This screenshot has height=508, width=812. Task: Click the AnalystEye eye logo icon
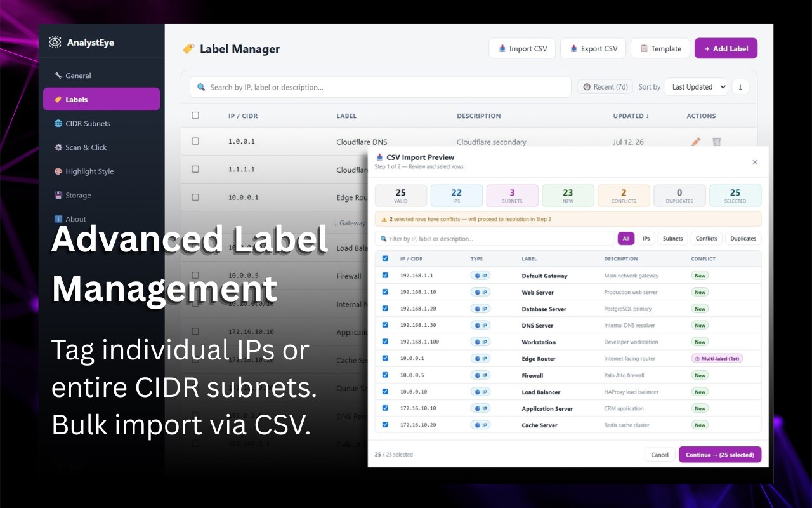click(56, 43)
